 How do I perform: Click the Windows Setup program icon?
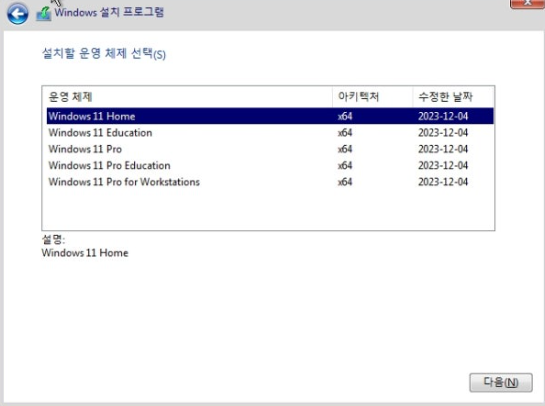(43, 14)
